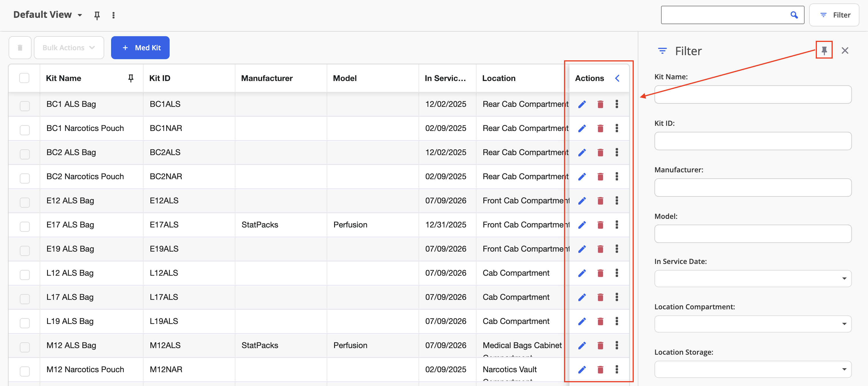The height and width of the screenshot is (386, 868).
Task: Delete the E12 ALS Bag row
Action: (x=600, y=201)
